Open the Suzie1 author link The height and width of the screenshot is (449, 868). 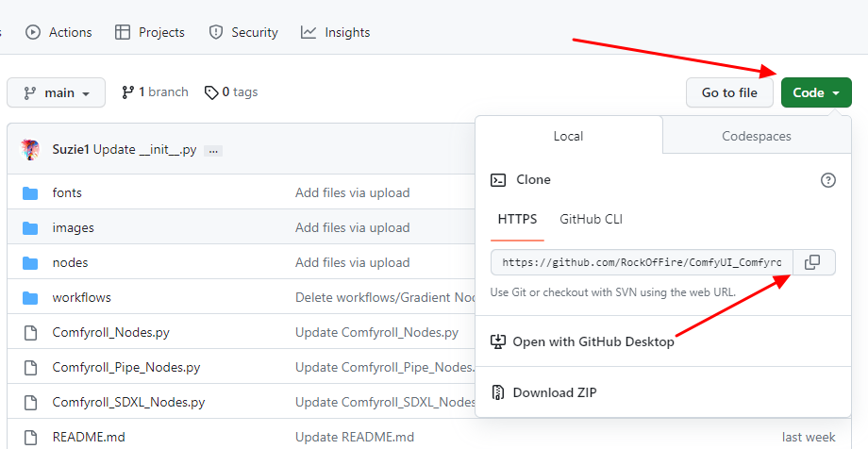click(x=71, y=149)
